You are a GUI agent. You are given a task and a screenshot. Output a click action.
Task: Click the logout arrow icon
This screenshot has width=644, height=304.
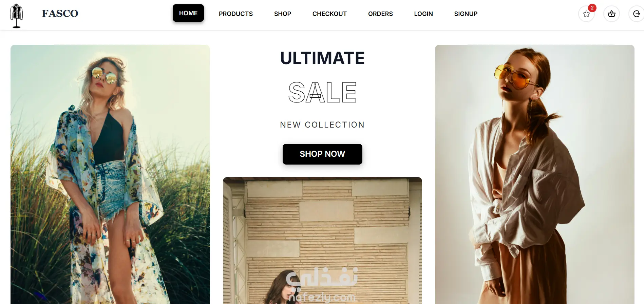pyautogui.click(x=637, y=14)
